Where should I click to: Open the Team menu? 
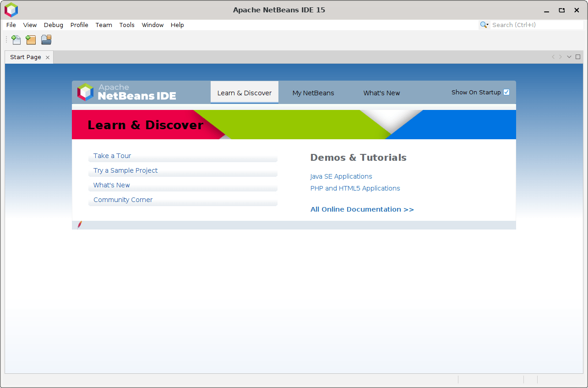pos(103,25)
